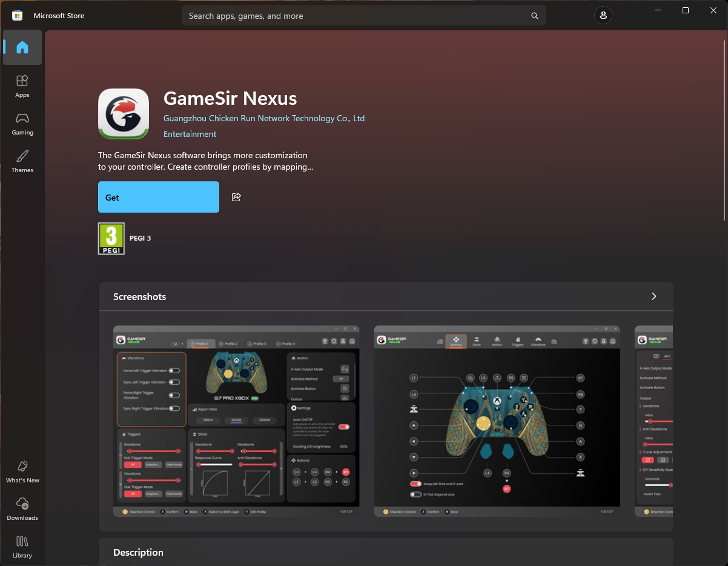Open What's New page
Image resolution: width=728 pixels, height=566 pixels.
tap(22, 471)
